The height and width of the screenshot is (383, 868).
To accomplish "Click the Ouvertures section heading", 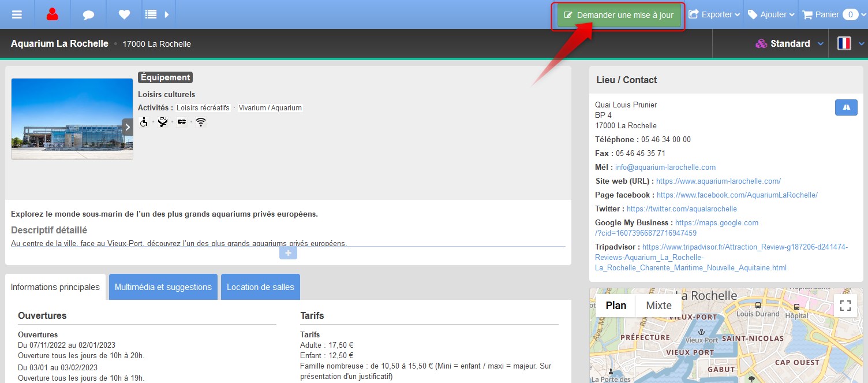I will tap(42, 315).
